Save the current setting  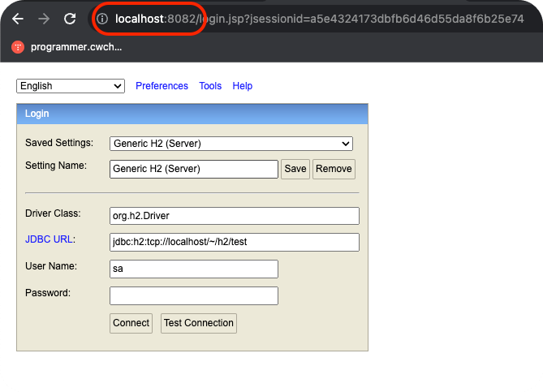295,169
